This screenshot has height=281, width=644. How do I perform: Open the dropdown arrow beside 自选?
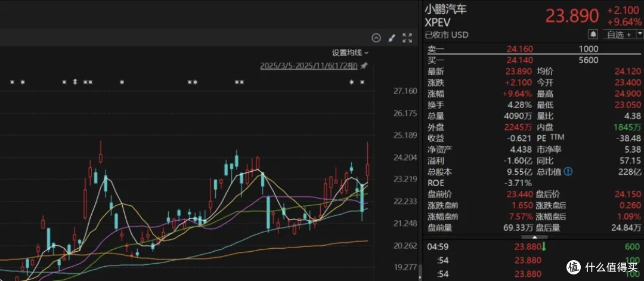click(x=639, y=35)
